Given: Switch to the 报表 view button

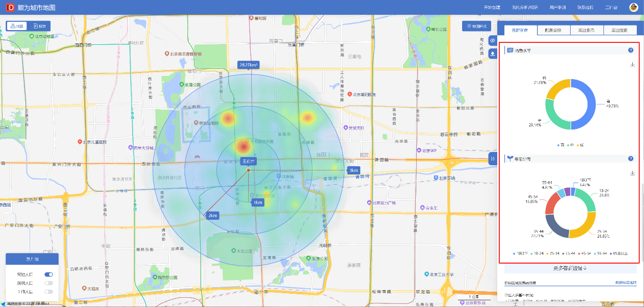Looking at the screenshot, I should (x=39, y=26).
